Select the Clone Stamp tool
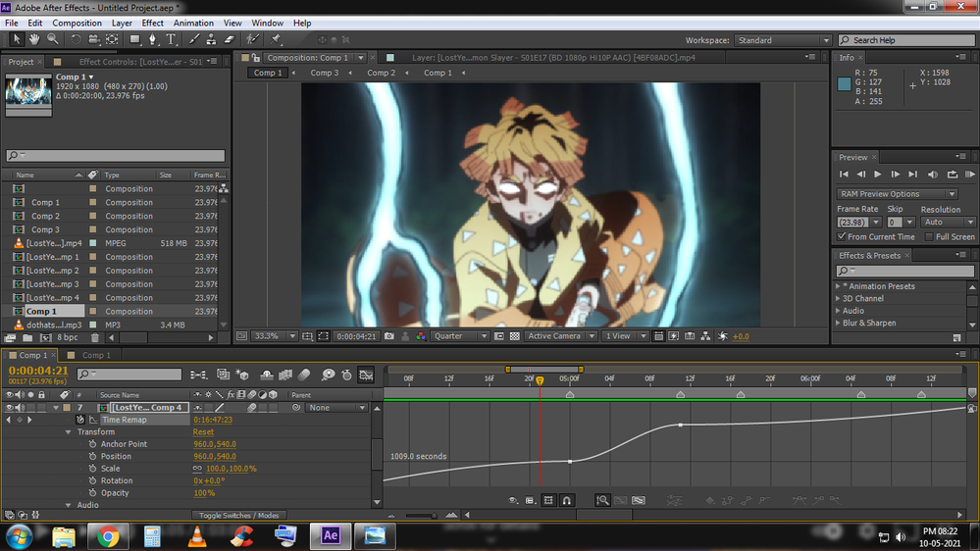This screenshot has height=551, width=980. (x=211, y=39)
